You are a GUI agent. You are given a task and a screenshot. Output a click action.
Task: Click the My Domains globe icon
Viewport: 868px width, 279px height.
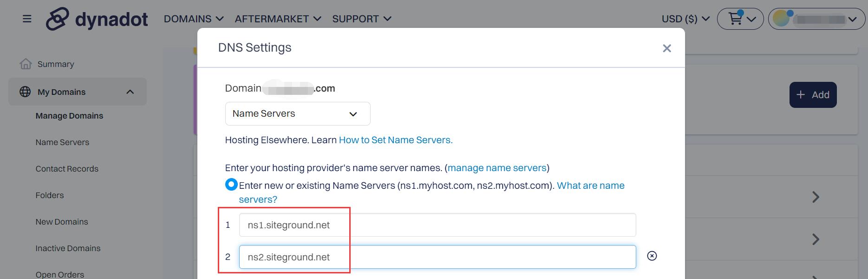(25, 92)
